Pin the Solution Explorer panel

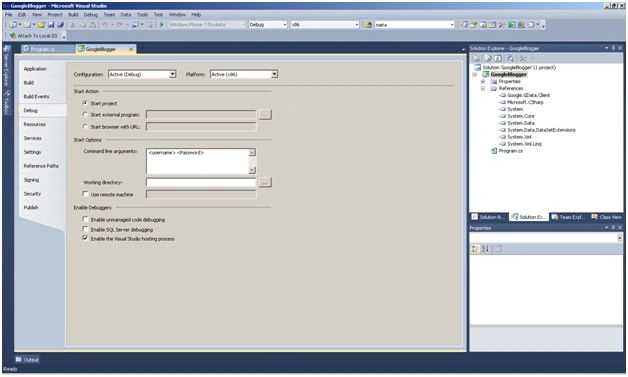[x=613, y=48]
